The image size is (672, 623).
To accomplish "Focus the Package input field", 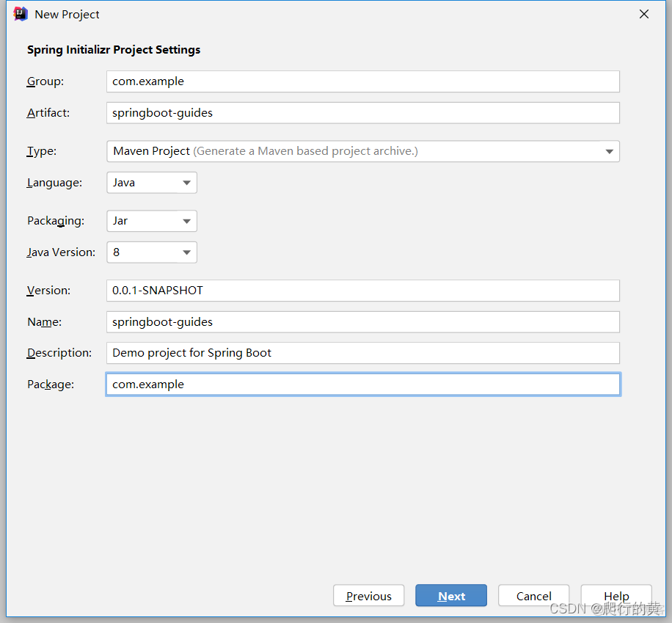I will (x=362, y=385).
